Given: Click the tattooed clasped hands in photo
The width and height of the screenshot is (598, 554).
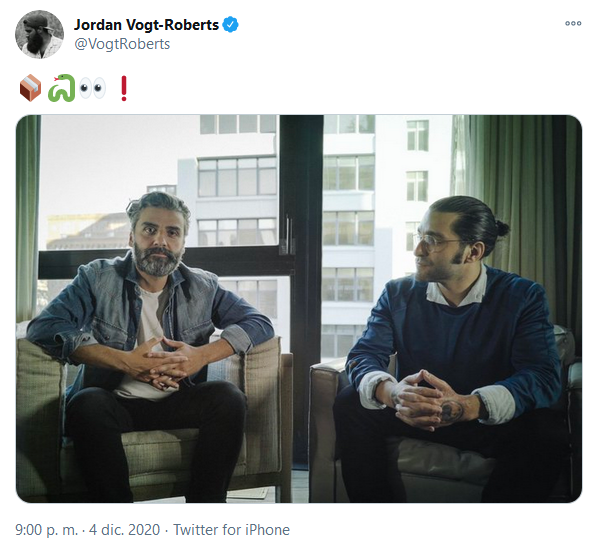Looking at the screenshot, I should click(x=429, y=398).
